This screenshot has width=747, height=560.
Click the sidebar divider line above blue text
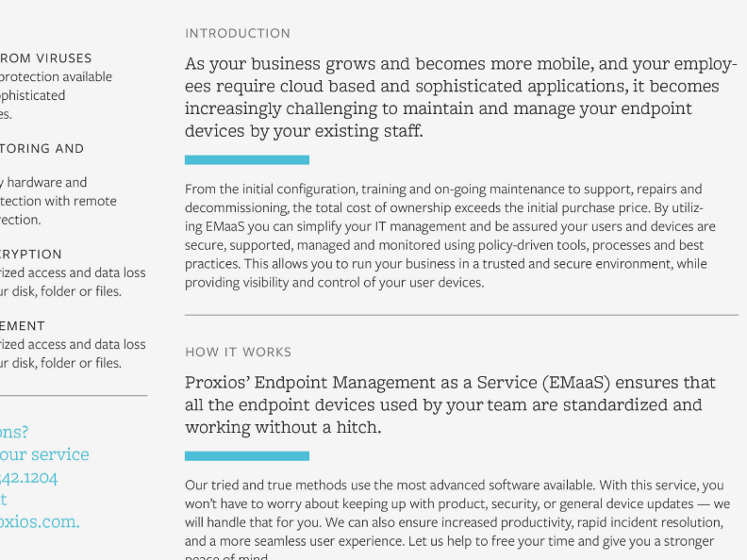click(x=74, y=395)
